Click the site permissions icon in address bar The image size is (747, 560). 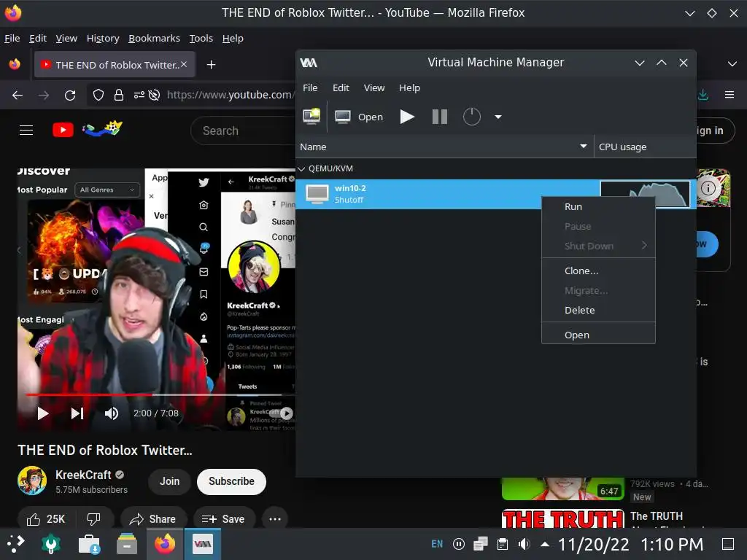(x=139, y=96)
